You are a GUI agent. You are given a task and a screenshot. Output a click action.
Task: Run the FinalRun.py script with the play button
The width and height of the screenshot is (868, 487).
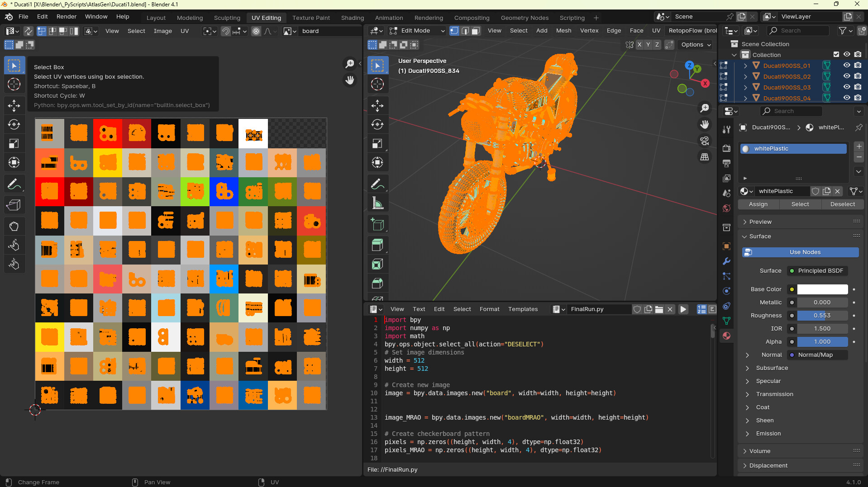tap(683, 309)
